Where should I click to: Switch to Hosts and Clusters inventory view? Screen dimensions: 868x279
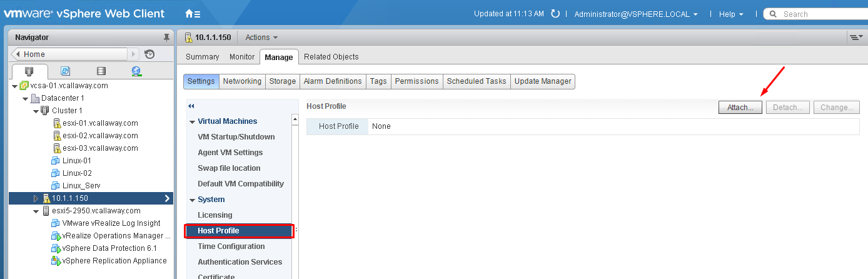[29, 71]
